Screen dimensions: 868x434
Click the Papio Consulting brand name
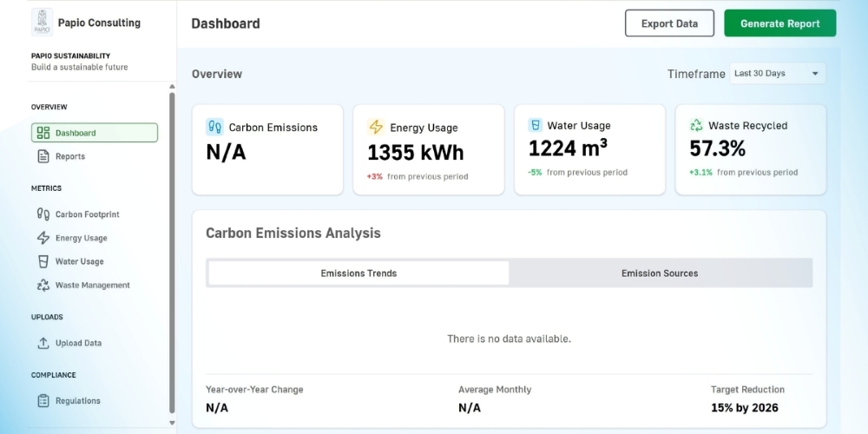(99, 23)
